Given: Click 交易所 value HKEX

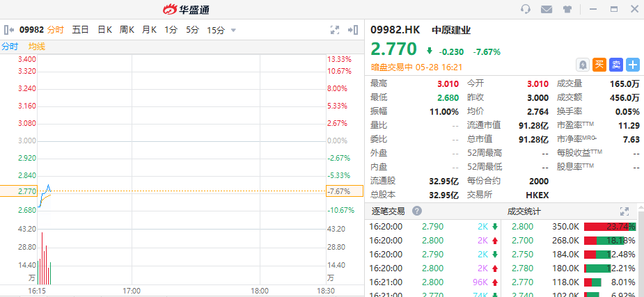Looking at the screenshot, I should click(537, 195).
